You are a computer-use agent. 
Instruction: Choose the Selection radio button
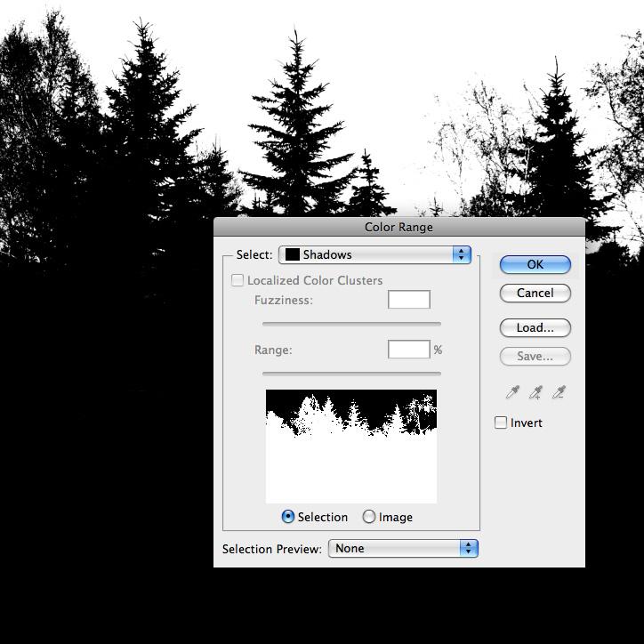pos(288,517)
